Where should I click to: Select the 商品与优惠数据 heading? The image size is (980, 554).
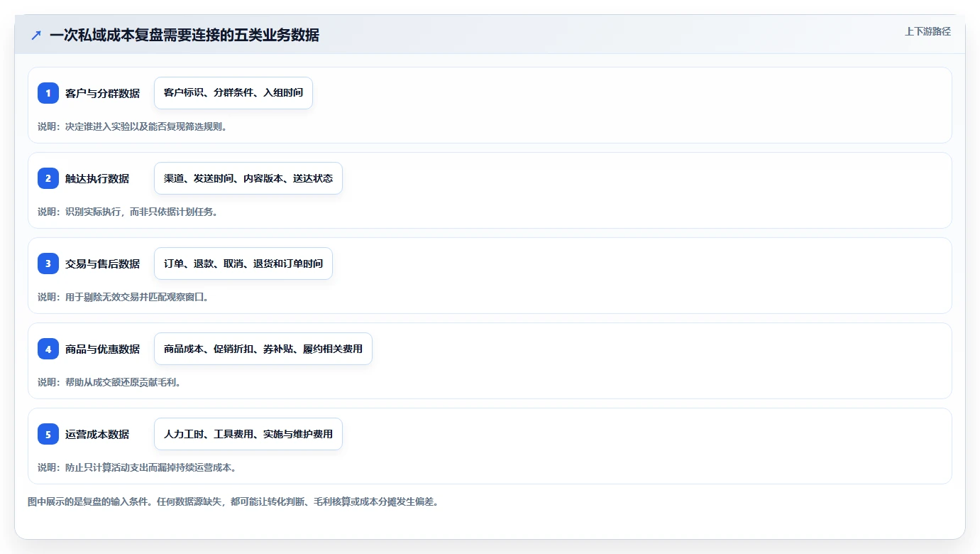(x=102, y=349)
